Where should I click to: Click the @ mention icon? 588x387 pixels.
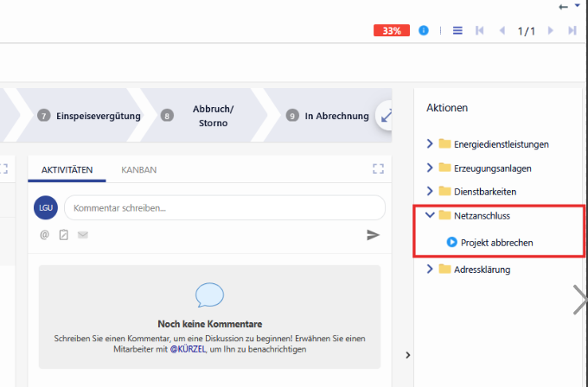coord(45,234)
